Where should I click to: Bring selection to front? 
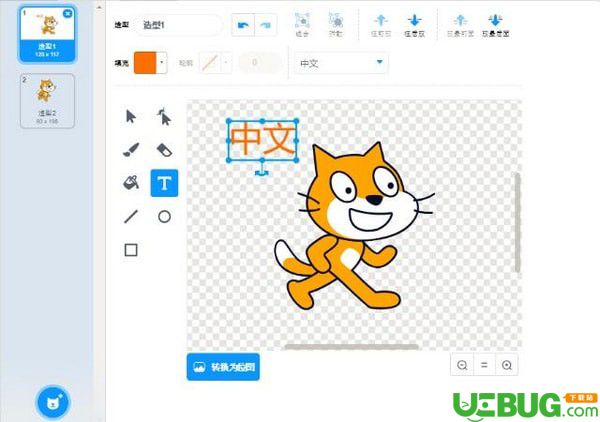[x=461, y=25]
